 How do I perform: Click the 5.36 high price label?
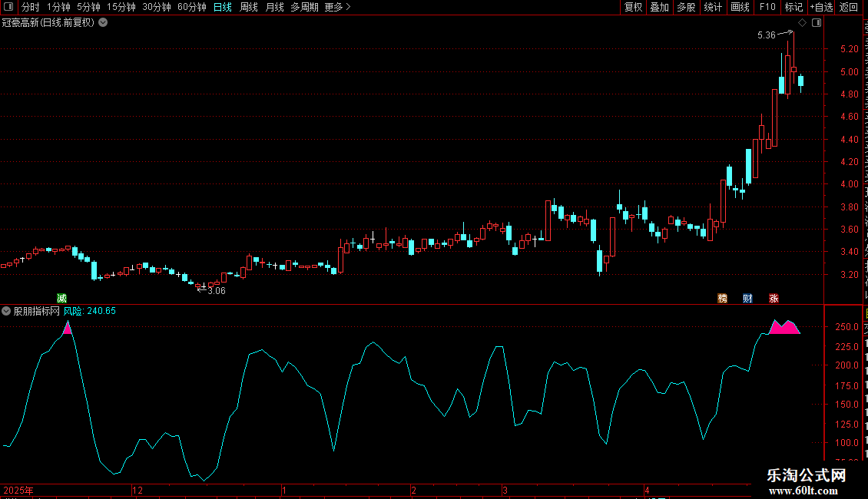767,35
